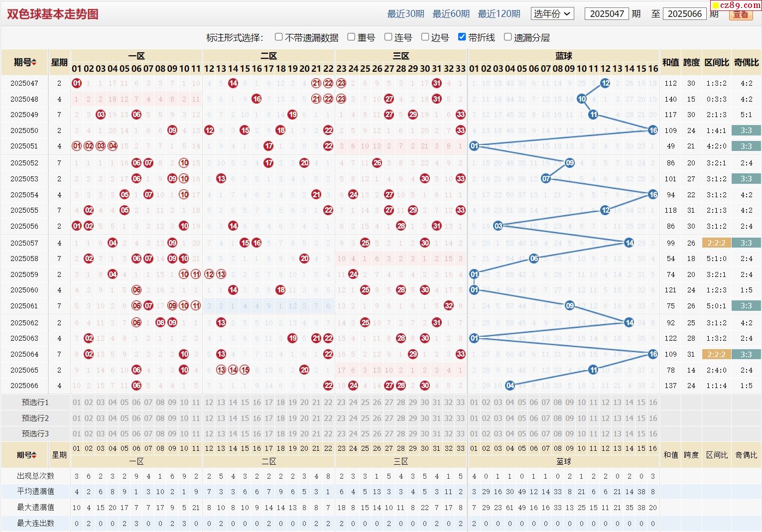
Task: Turn on the 边号 checkbox
Action: [x=425, y=37]
